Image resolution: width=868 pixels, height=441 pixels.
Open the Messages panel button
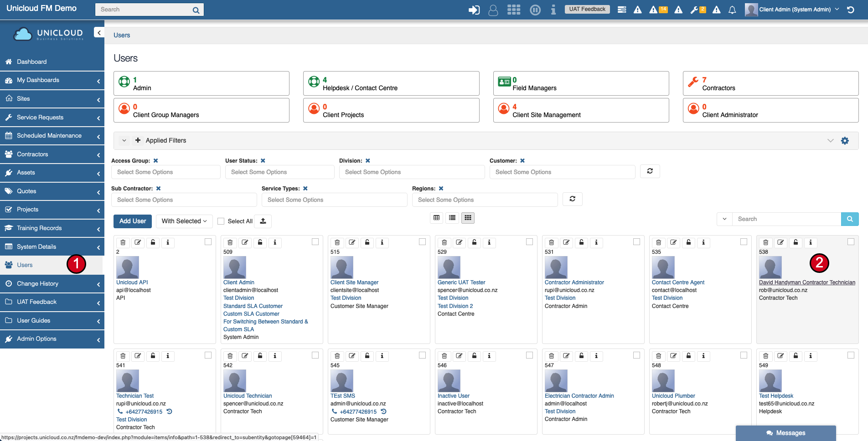pyautogui.click(x=786, y=433)
